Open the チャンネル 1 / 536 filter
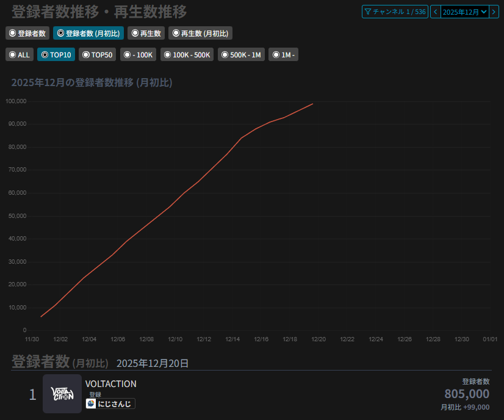The width and height of the screenshot is (504, 420). click(395, 12)
